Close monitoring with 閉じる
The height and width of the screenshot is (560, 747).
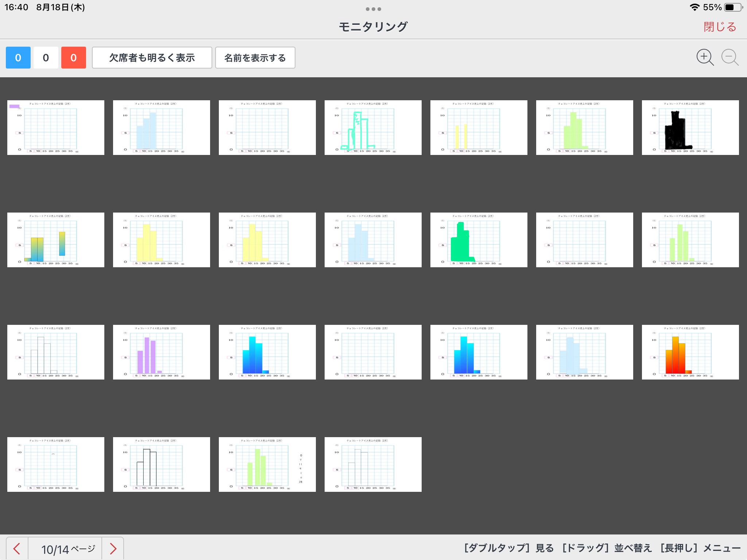tap(720, 27)
